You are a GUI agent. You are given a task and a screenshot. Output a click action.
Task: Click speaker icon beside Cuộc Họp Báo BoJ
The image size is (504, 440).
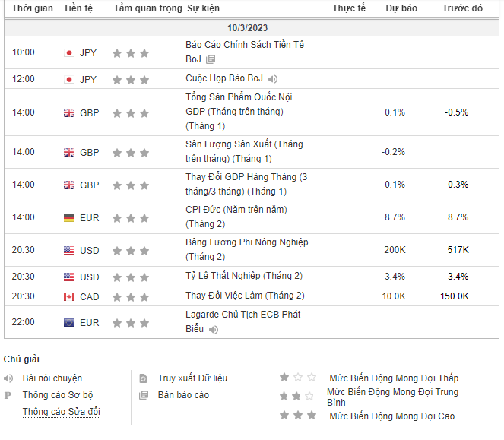click(273, 79)
